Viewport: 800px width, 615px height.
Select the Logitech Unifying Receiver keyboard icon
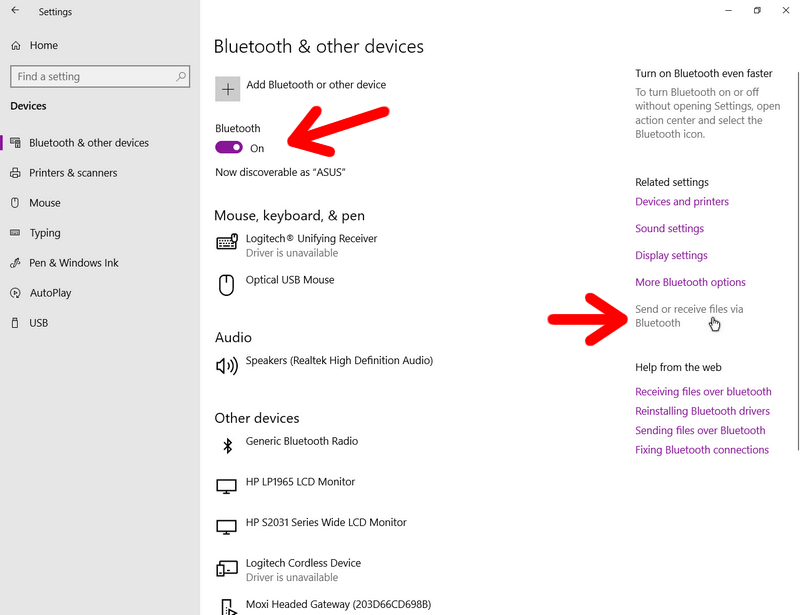[x=227, y=242]
